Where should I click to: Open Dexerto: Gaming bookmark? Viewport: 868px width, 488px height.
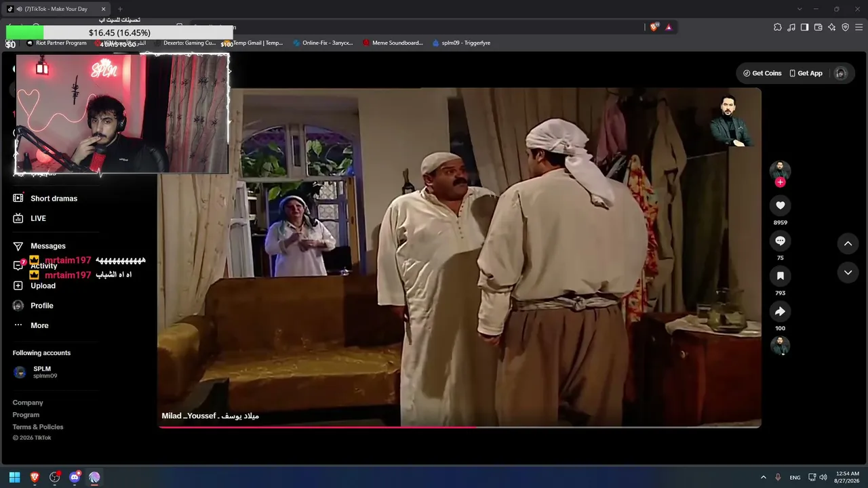click(x=184, y=43)
